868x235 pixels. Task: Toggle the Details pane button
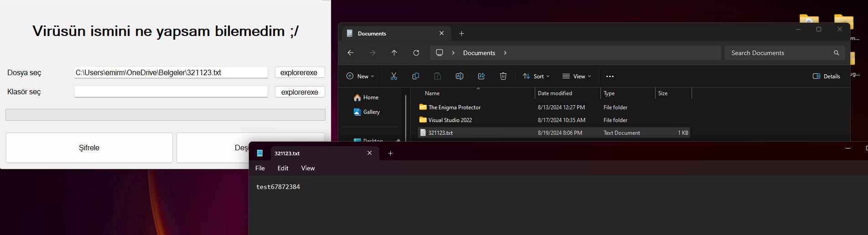tap(827, 76)
